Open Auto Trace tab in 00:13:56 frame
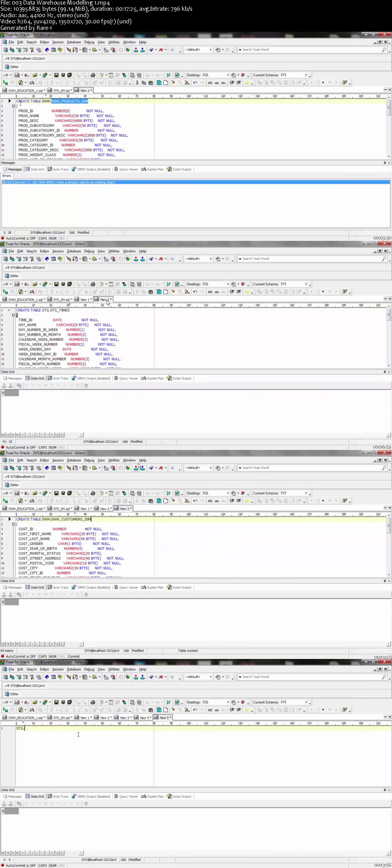 58,796
